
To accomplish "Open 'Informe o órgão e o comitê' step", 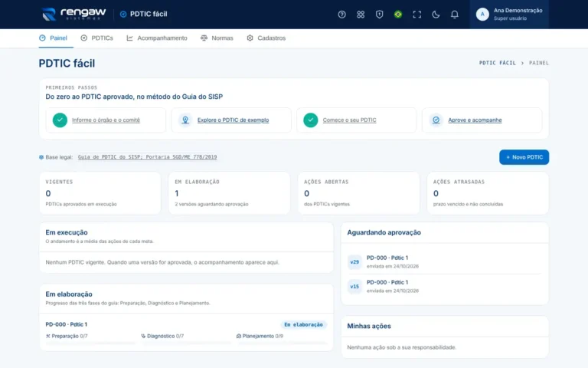I will [106, 120].
